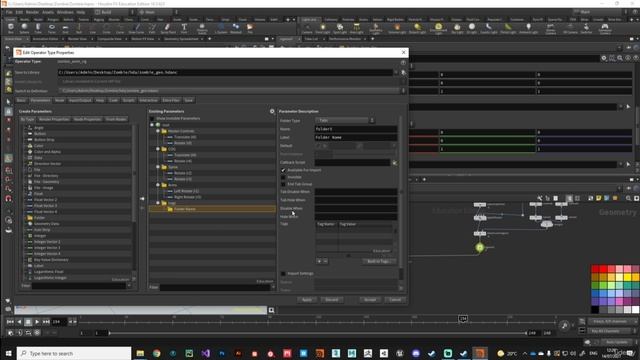Open the Chrome taskbar icon
The image size is (640, 360).
click(x=157, y=353)
